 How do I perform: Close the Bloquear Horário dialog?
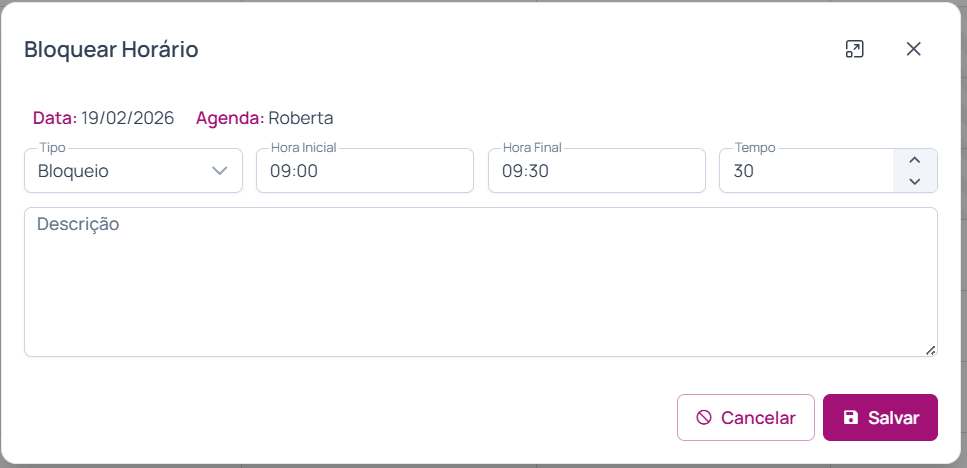913,49
